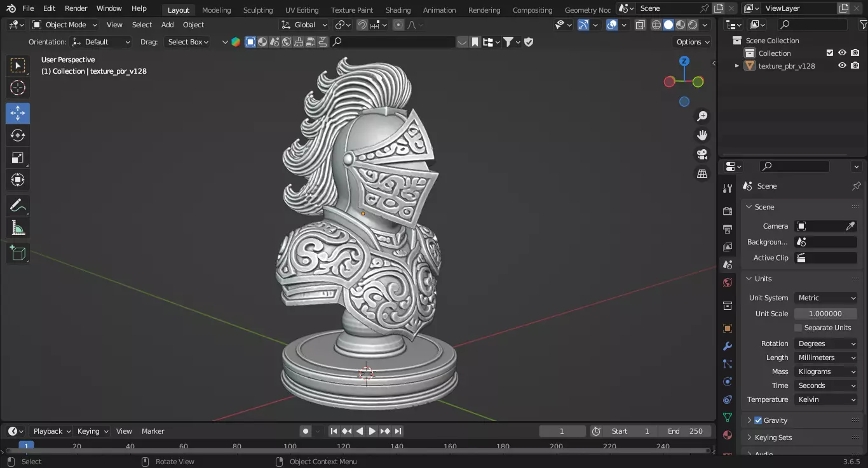The image size is (868, 468).
Task: Switch to the Modeling workspace tab
Action: click(217, 10)
